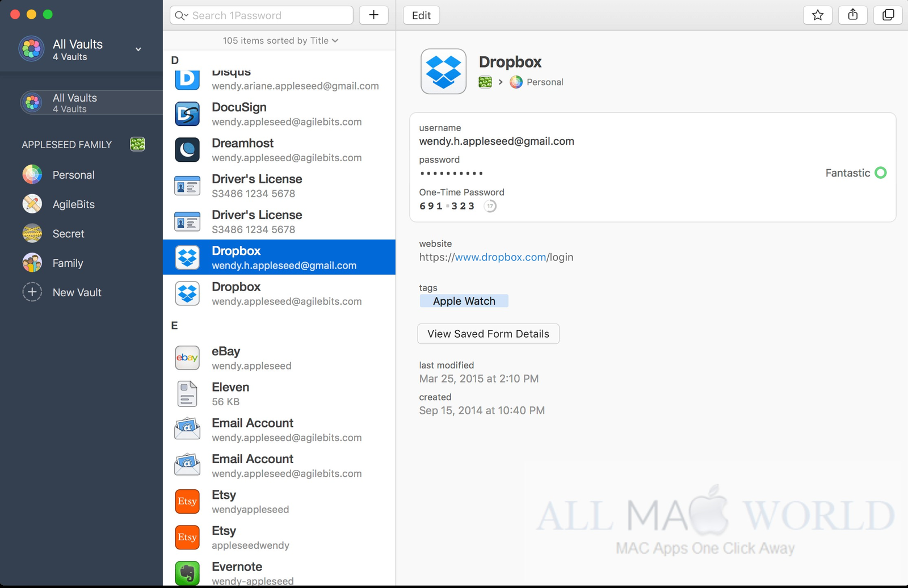Select Etsy wendyappleseed entry icon
Image resolution: width=908 pixels, height=588 pixels.
coord(187,501)
